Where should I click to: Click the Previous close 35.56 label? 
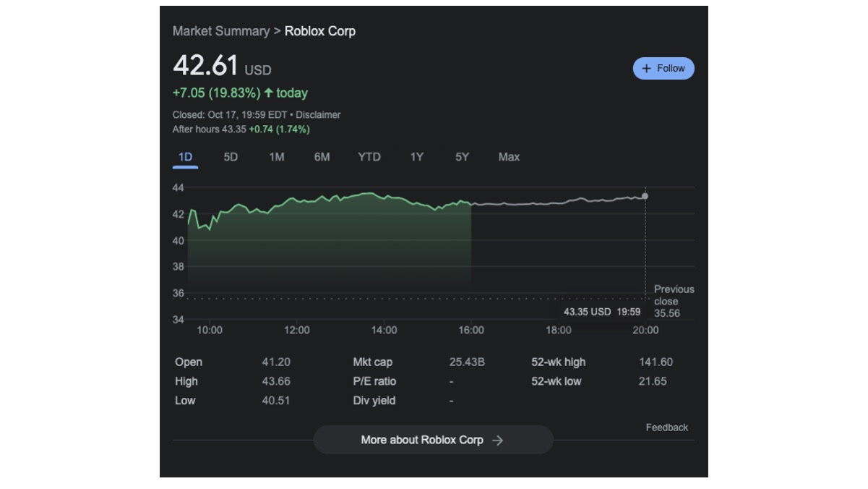(674, 301)
